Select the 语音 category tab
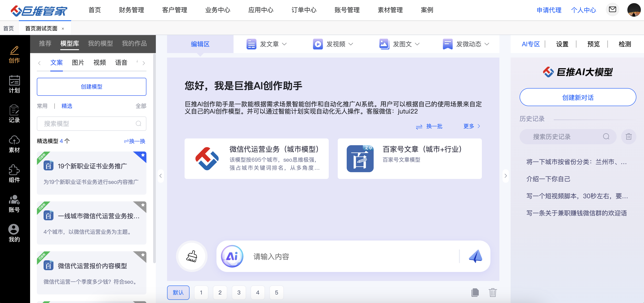Viewport: 644px width, 303px height. point(121,62)
